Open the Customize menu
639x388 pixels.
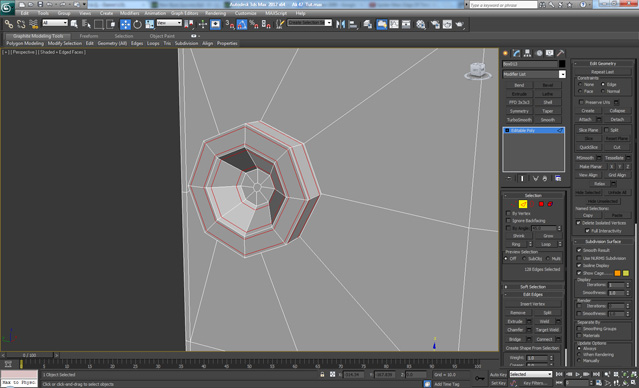(246, 13)
